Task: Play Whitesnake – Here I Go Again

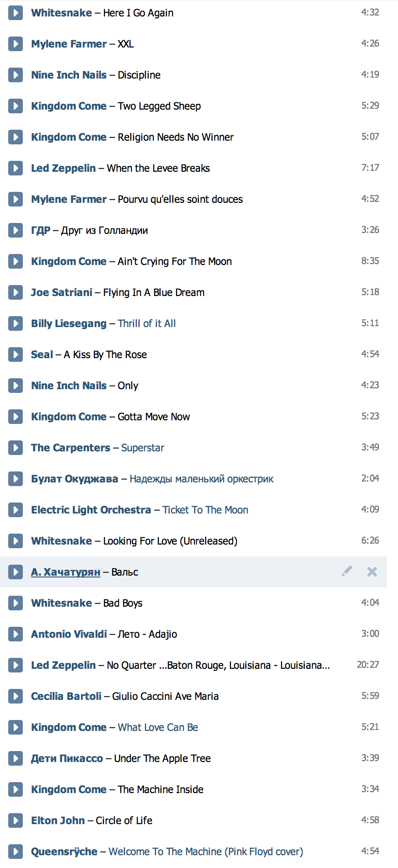Action: click(16, 13)
